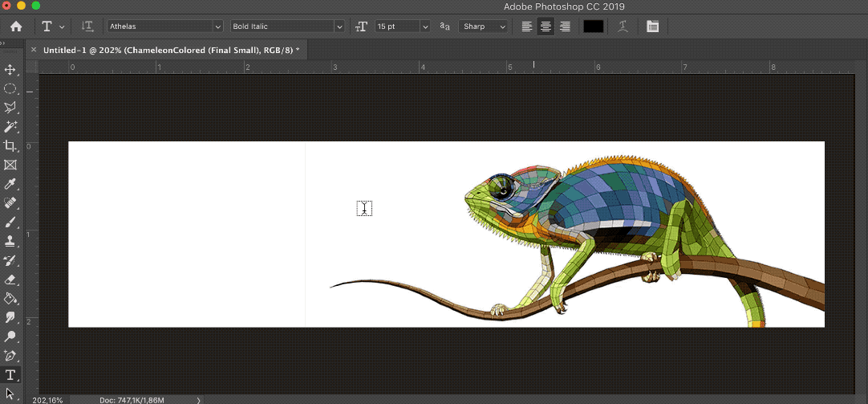This screenshot has width=868, height=404.
Task: Select the Crop tool
Action: coord(10,145)
